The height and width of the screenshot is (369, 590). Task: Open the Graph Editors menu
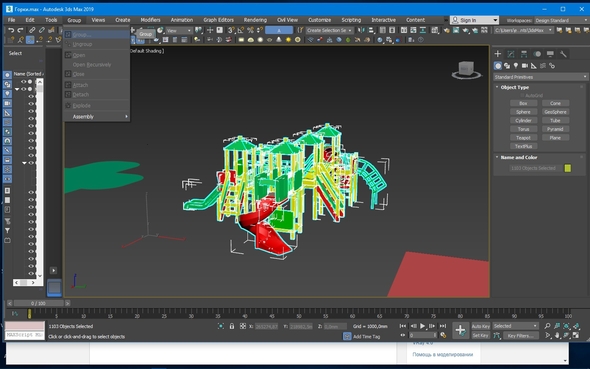coord(218,20)
